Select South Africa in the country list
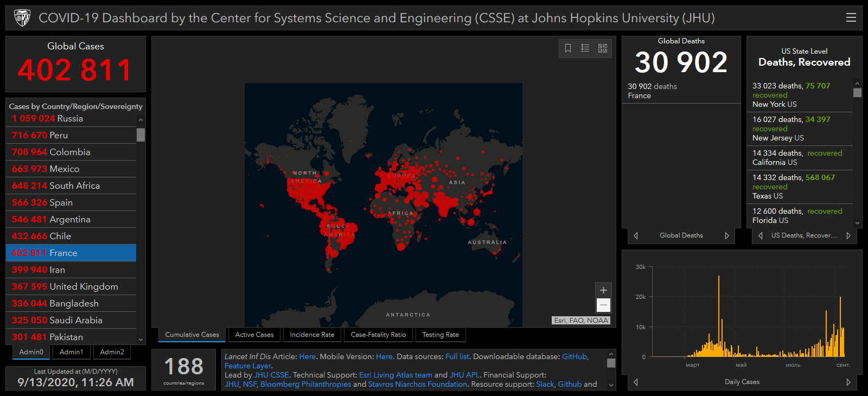Viewport: 868px width, 396px height. coord(71,186)
